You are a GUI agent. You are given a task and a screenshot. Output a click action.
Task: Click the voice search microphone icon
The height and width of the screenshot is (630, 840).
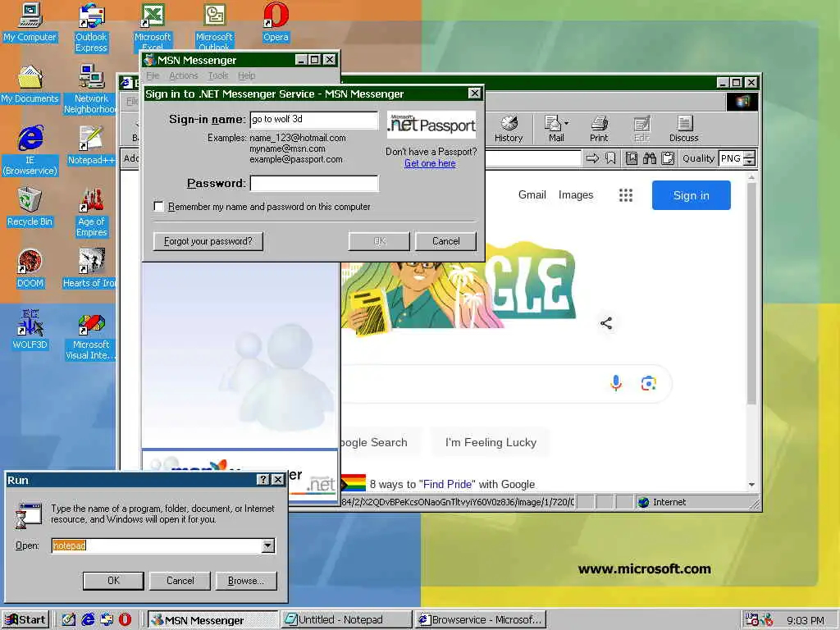tap(616, 383)
